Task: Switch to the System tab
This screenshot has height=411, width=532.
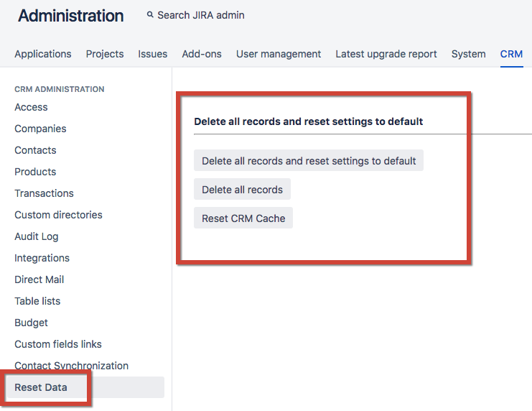Action: click(468, 54)
